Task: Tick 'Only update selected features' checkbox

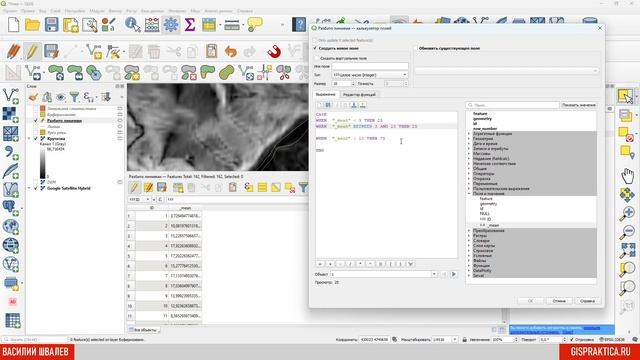Action: tap(315, 40)
